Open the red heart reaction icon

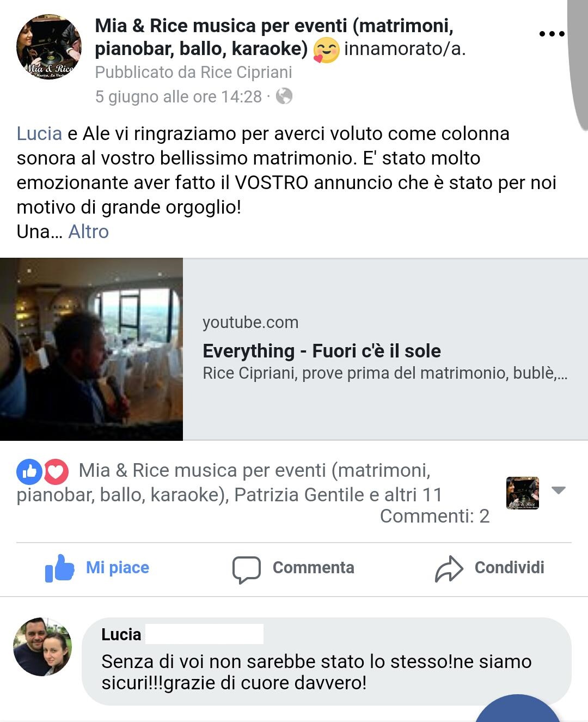pos(56,472)
